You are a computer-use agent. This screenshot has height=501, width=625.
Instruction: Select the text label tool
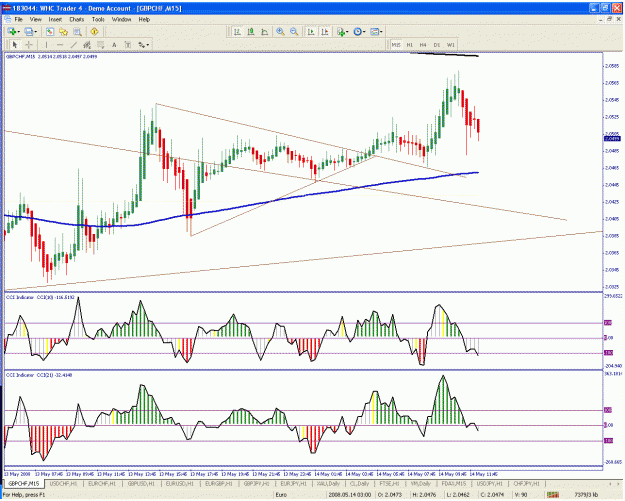tap(128, 45)
